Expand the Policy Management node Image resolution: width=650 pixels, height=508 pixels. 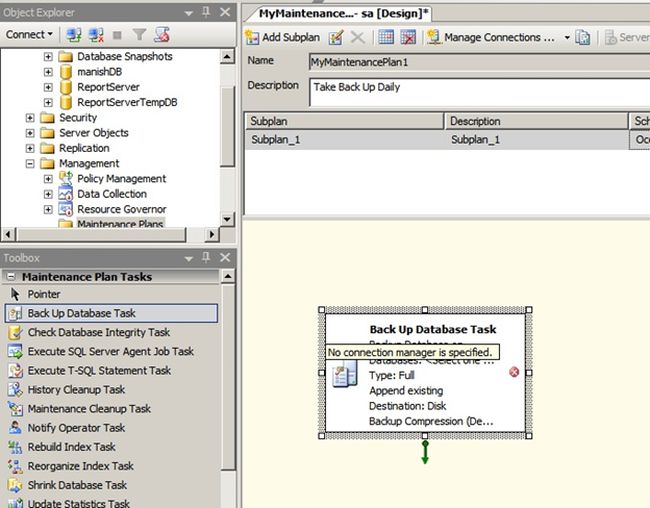(x=48, y=179)
